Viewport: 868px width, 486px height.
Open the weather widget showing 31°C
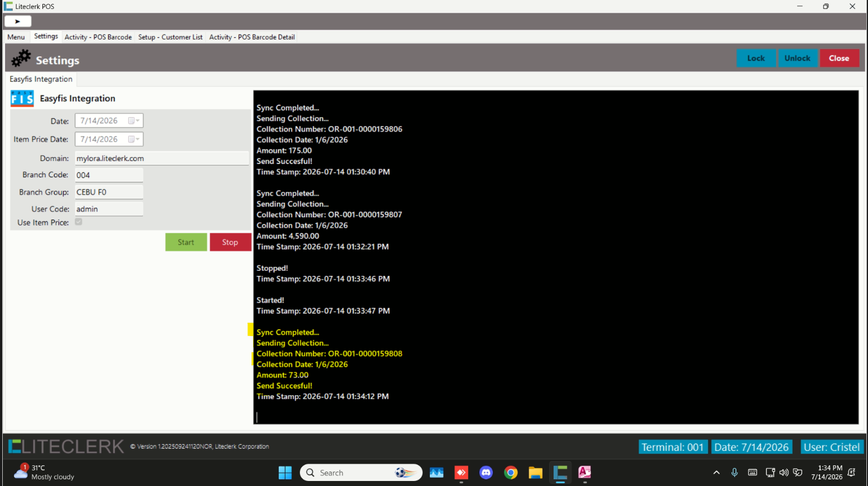pyautogui.click(x=45, y=472)
